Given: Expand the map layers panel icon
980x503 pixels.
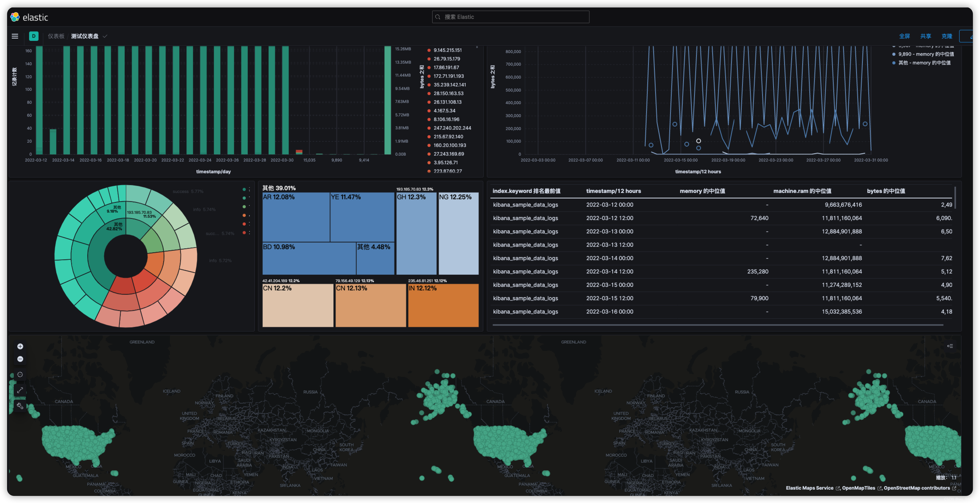Looking at the screenshot, I should click(x=950, y=346).
